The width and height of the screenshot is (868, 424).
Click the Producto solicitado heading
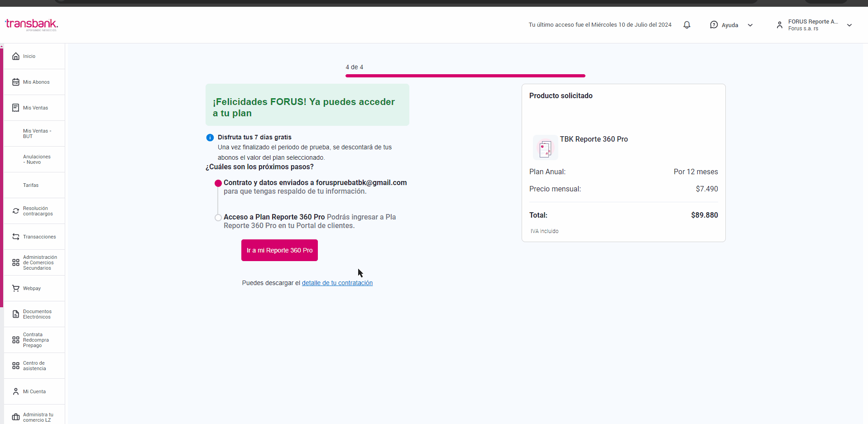click(561, 95)
